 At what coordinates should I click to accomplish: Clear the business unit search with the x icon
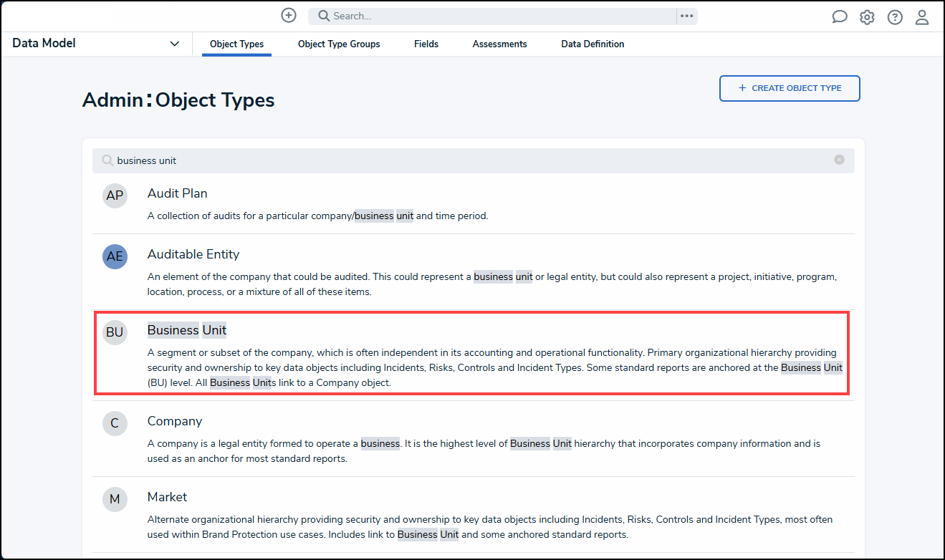839,160
